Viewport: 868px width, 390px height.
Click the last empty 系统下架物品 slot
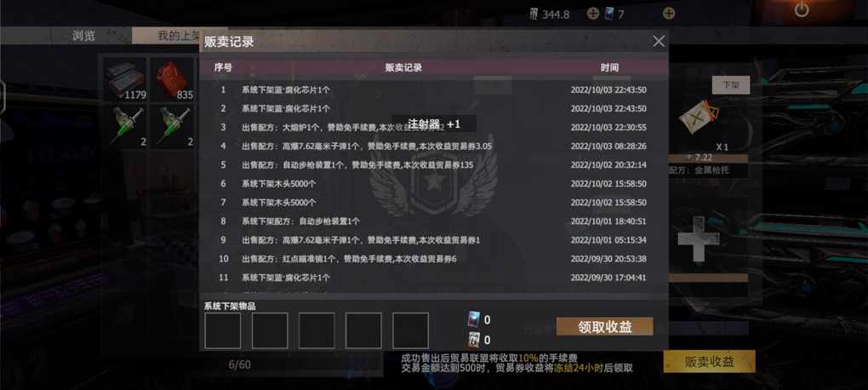[411, 330]
